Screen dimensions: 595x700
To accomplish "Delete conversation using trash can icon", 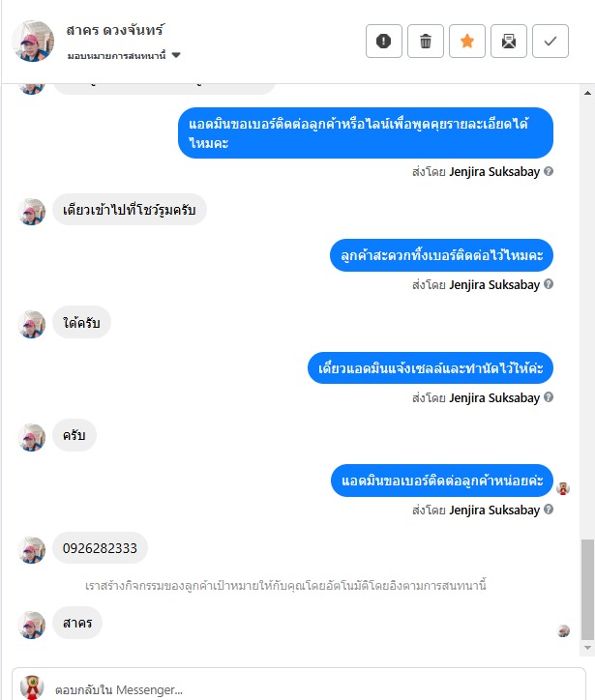I will coord(426,41).
